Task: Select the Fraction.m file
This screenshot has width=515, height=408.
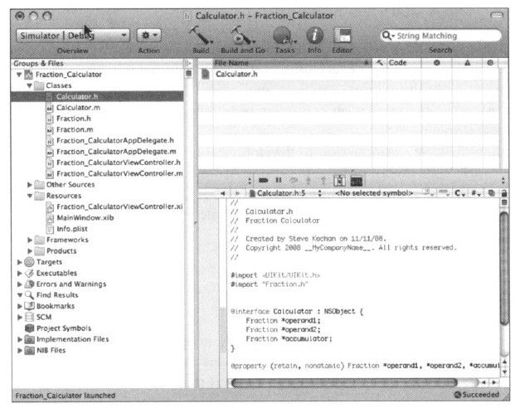Action: [75, 130]
